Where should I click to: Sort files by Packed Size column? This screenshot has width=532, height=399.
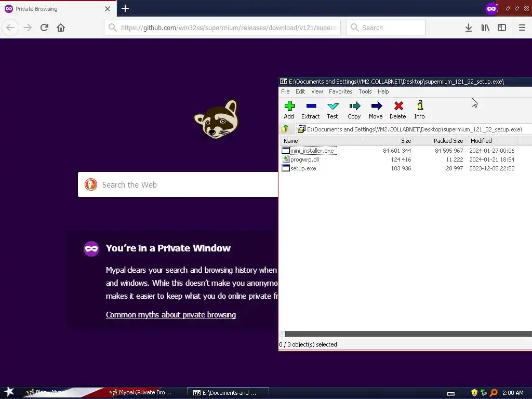click(x=440, y=140)
